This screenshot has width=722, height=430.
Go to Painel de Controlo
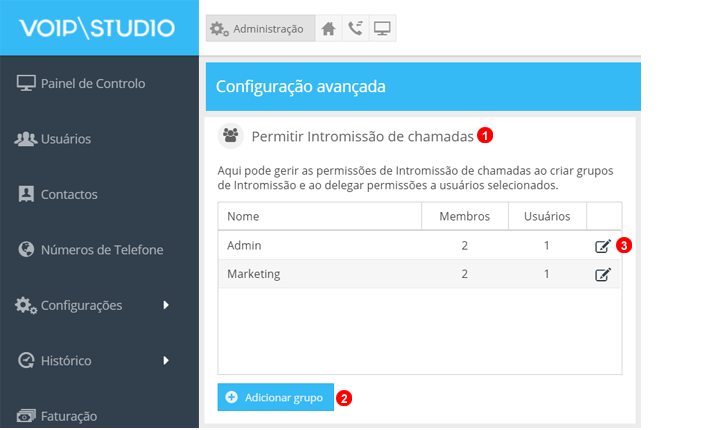[92, 83]
